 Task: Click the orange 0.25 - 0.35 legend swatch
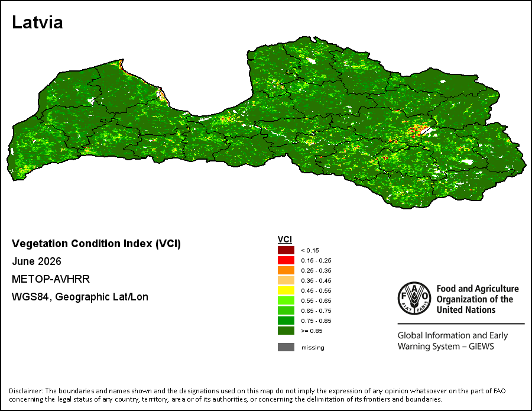click(x=286, y=270)
